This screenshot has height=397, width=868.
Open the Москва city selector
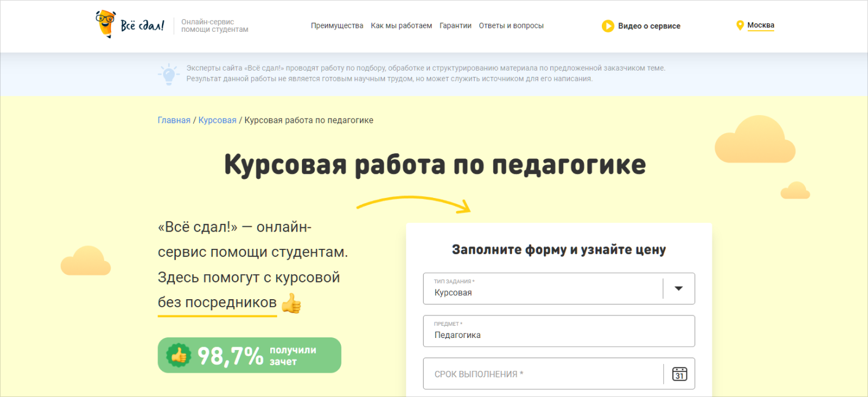pos(760,25)
